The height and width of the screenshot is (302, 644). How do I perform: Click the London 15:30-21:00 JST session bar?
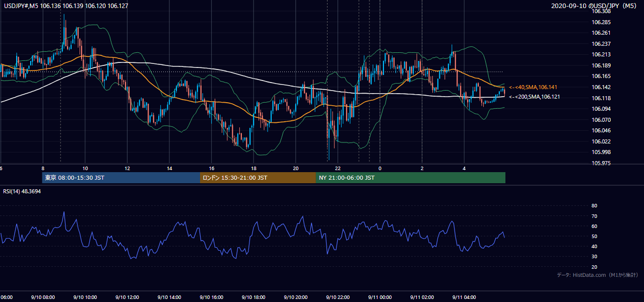(x=258, y=178)
